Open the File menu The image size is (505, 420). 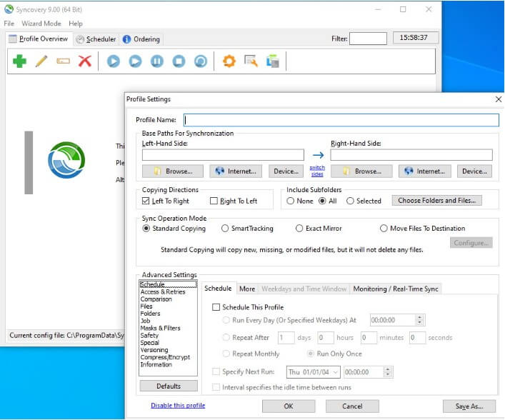point(9,24)
